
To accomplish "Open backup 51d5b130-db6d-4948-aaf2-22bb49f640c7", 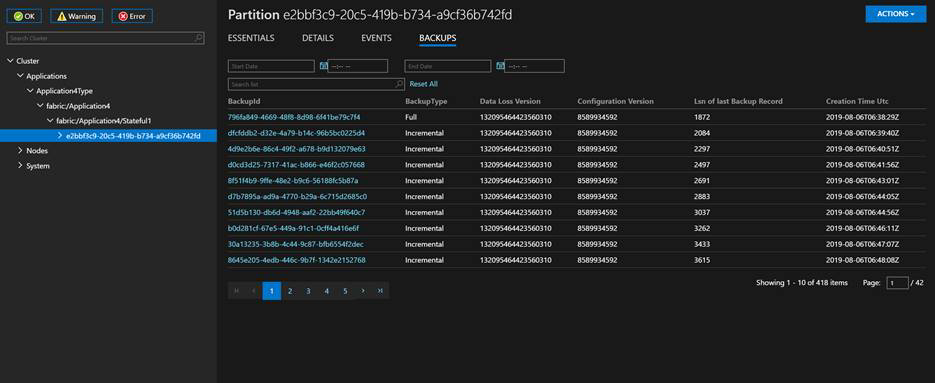I will (x=296, y=212).
